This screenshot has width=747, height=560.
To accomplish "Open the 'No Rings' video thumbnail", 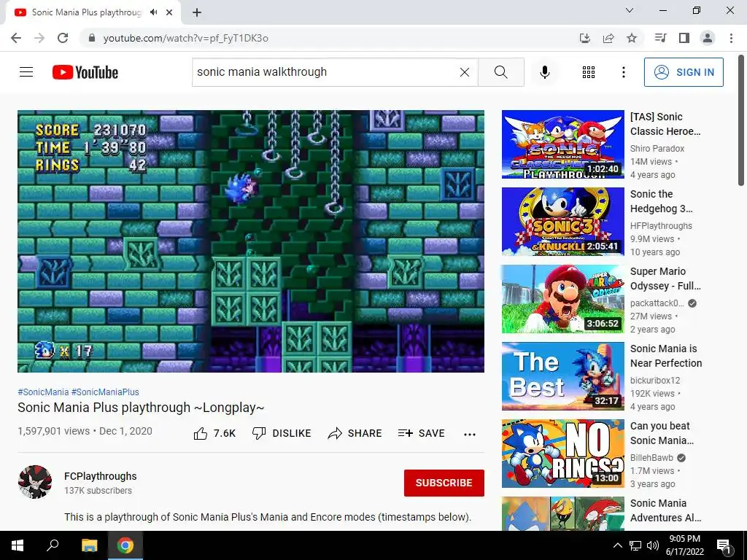I will 562,454.
